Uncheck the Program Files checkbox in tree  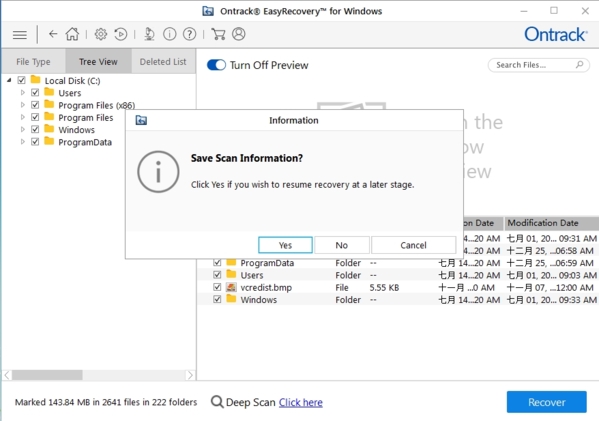(x=35, y=117)
